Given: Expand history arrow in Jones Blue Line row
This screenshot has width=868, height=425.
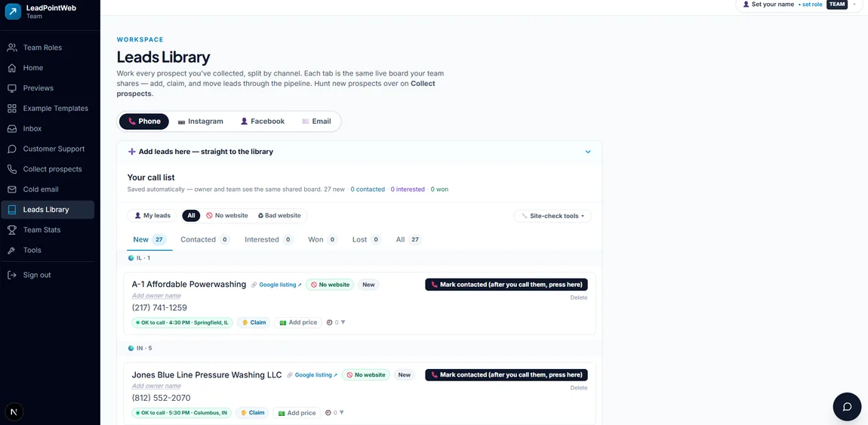Looking at the screenshot, I should pyautogui.click(x=342, y=413).
